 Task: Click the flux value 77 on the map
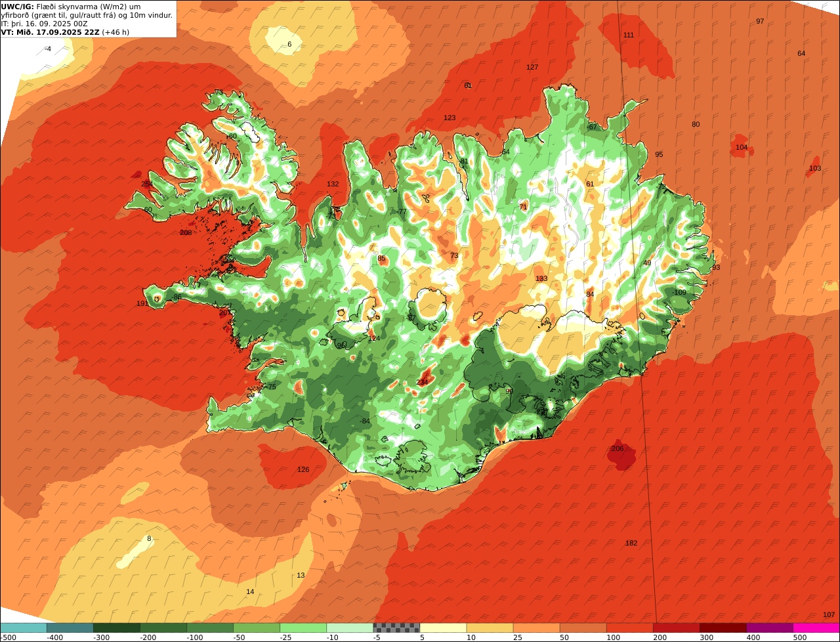pos(402,211)
